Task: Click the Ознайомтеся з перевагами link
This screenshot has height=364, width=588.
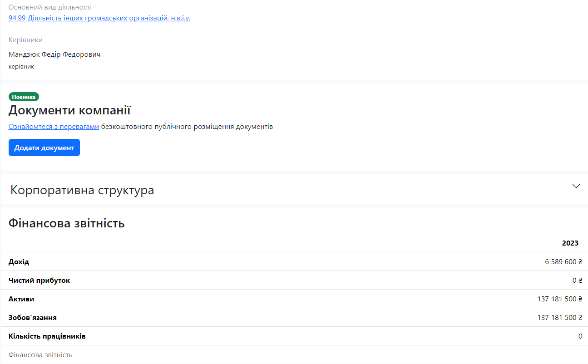Action: (x=54, y=127)
